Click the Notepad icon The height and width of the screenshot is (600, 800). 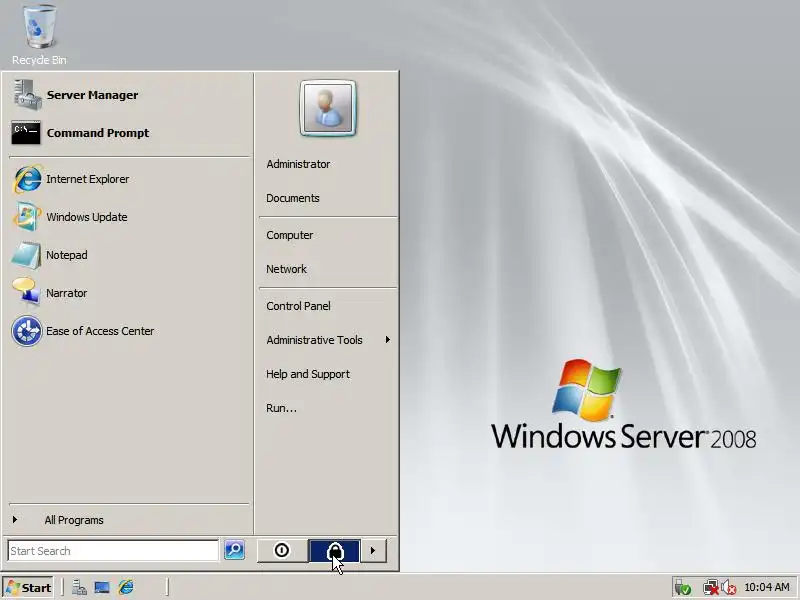click(27, 255)
